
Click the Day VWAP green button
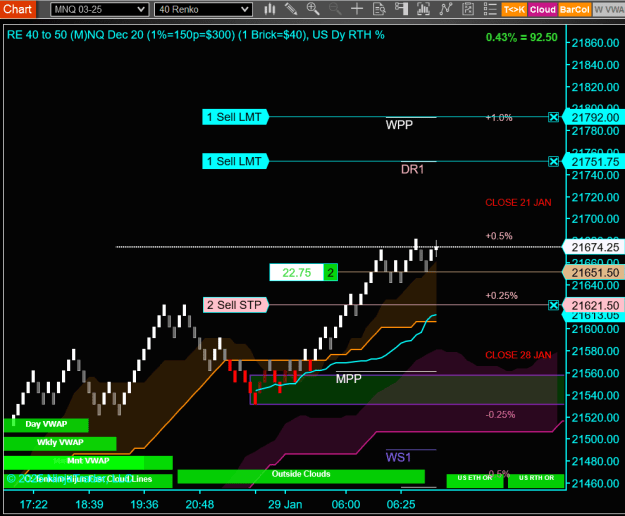click(46, 424)
